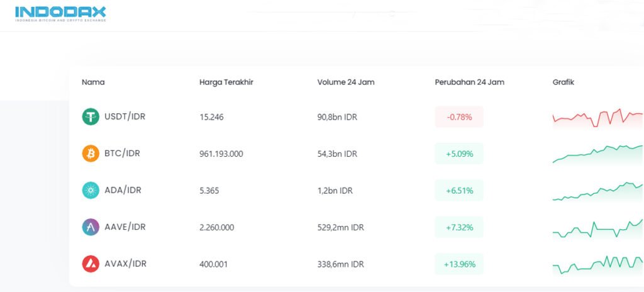Screen dimensions: 644x292
Task: Click the Perubahan 24 Jam column header
Action: click(x=469, y=82)
